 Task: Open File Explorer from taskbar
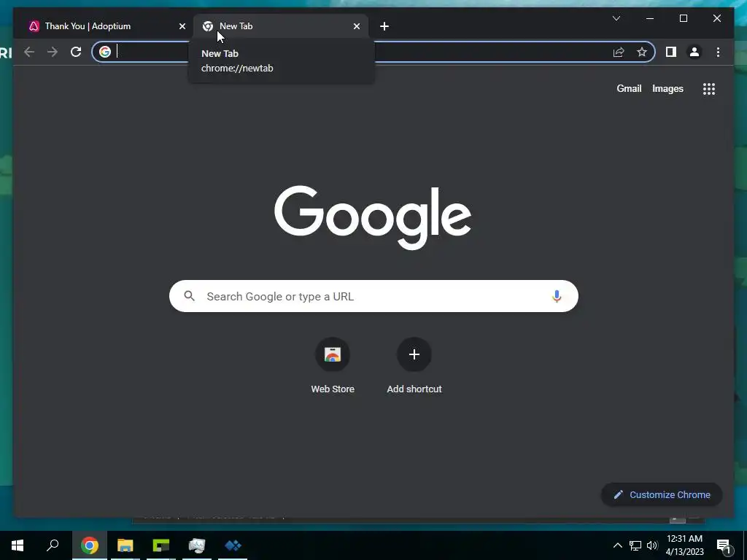coord(125,545)
